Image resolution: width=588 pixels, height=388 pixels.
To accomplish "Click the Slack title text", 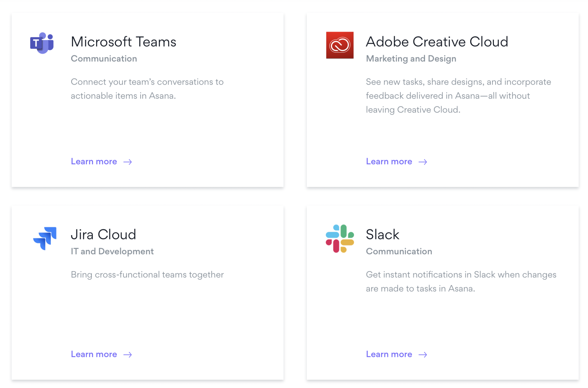I will [x=382, y=235].
